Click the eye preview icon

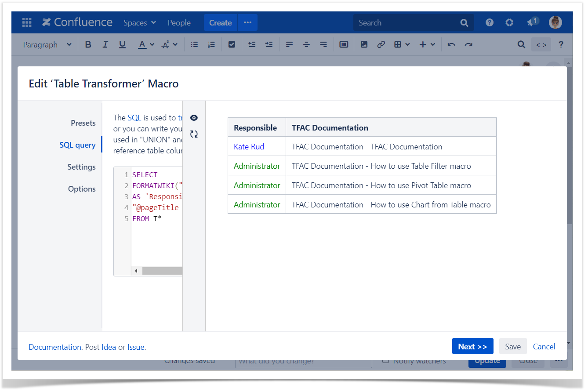point(194,118)
